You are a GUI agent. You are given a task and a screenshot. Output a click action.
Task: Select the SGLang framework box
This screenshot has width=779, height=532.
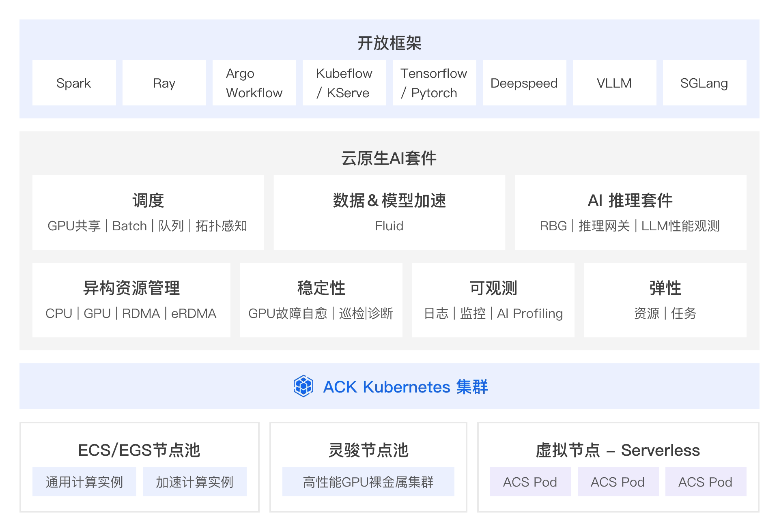coord(704,83)
